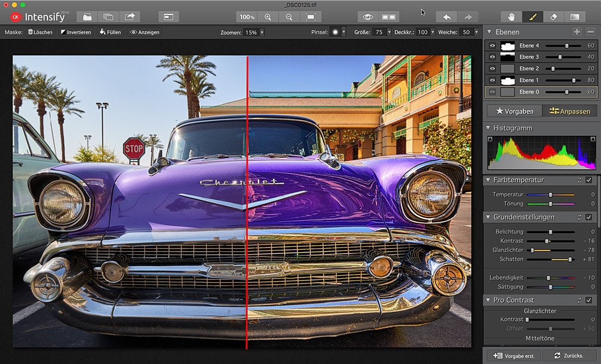Toggle the eye of Ebene 0
601x364 pixels.
492,92
